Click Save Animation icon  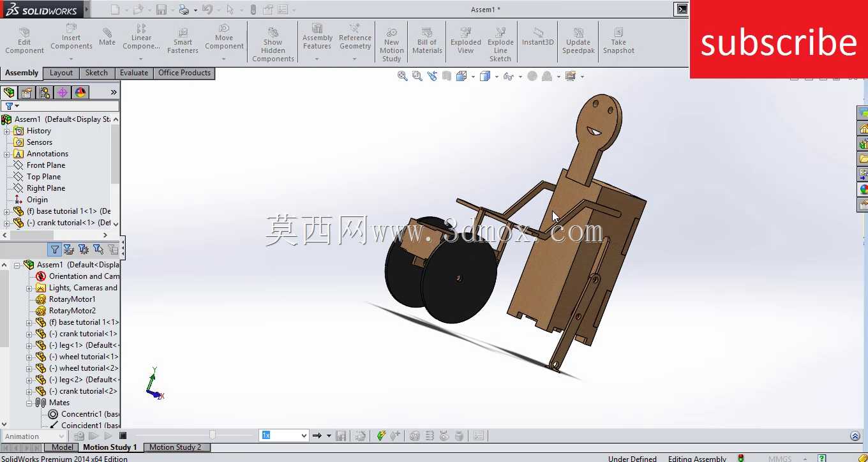[341, 436]
